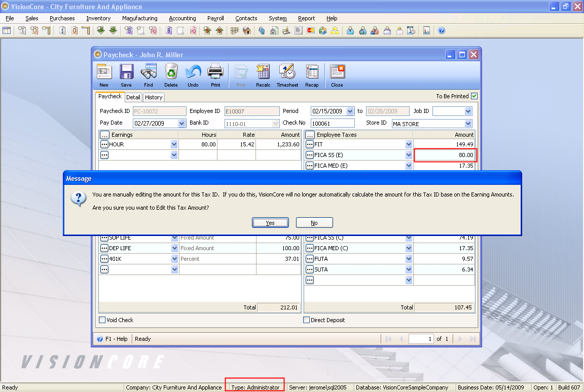Open the Period start date dropdown

tap(350, 111)
